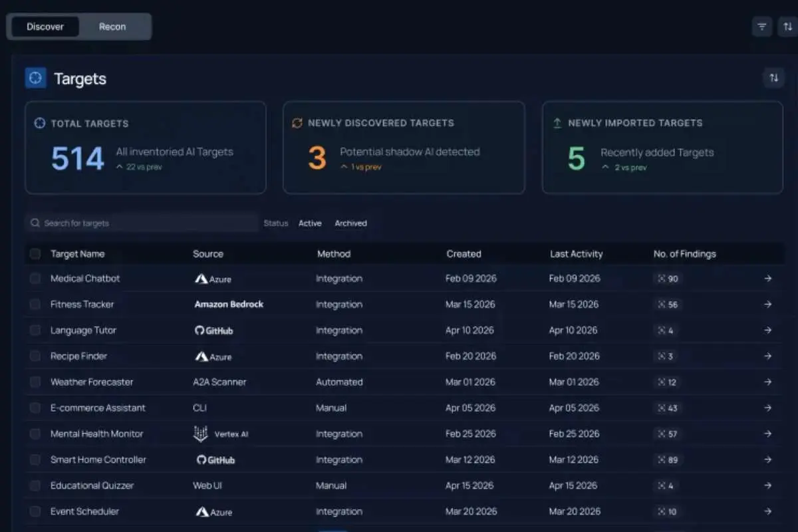Click the 90 findings badge

click(x=668, y=279)
